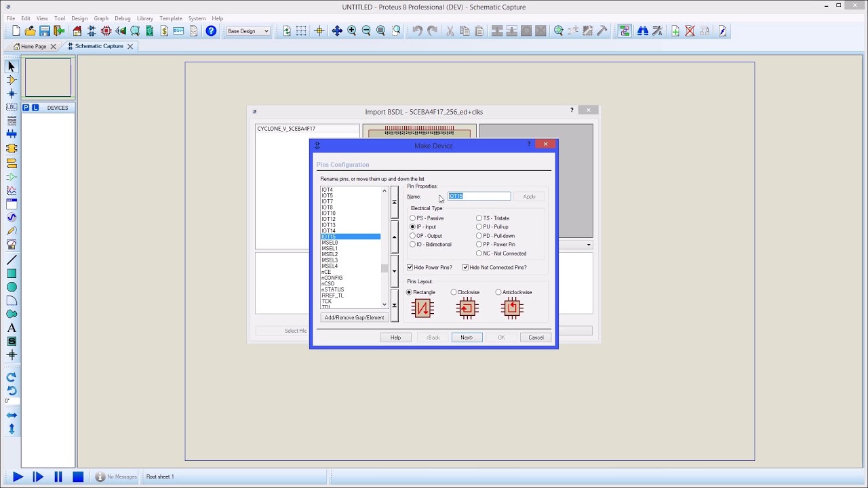Open the File menu
This screenshot has height=488, width=868.
click(x=11, y=18)
